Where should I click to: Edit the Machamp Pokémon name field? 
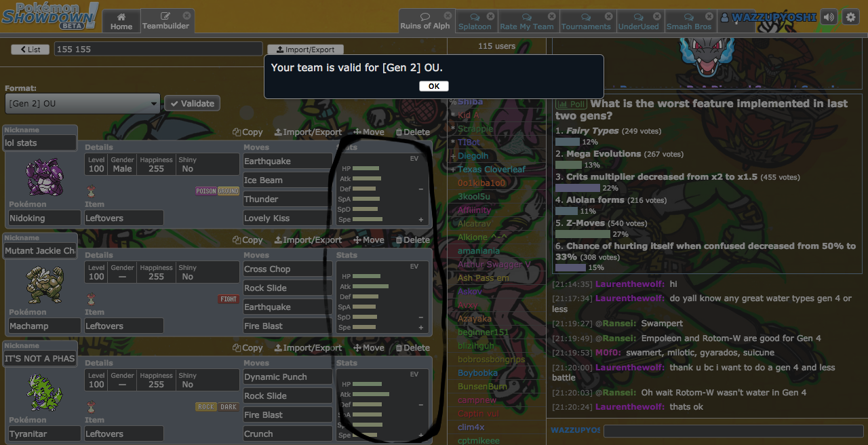45,326
